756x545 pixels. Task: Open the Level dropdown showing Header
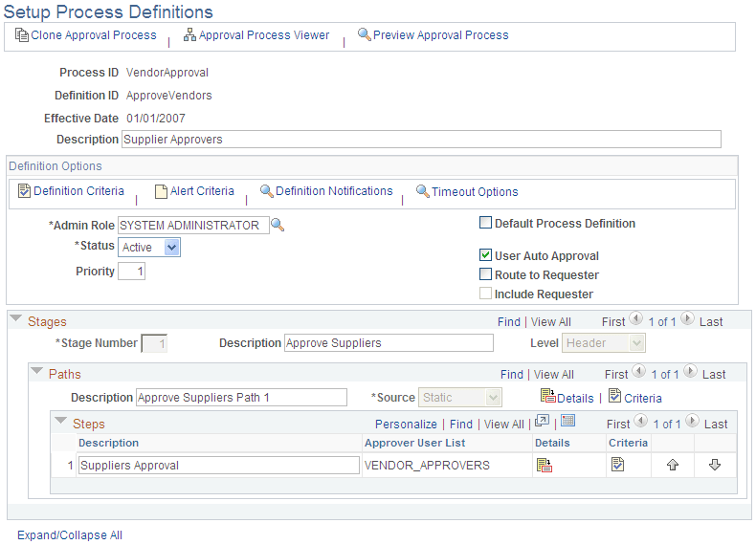point(603,343)
